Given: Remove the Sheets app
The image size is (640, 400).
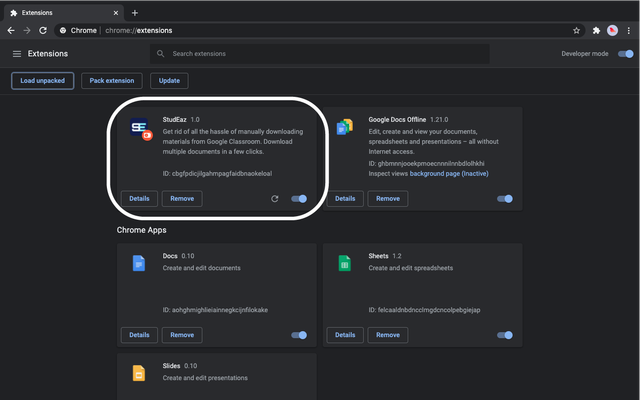Looking at the screenshot, I should click(x=388, y=335).
